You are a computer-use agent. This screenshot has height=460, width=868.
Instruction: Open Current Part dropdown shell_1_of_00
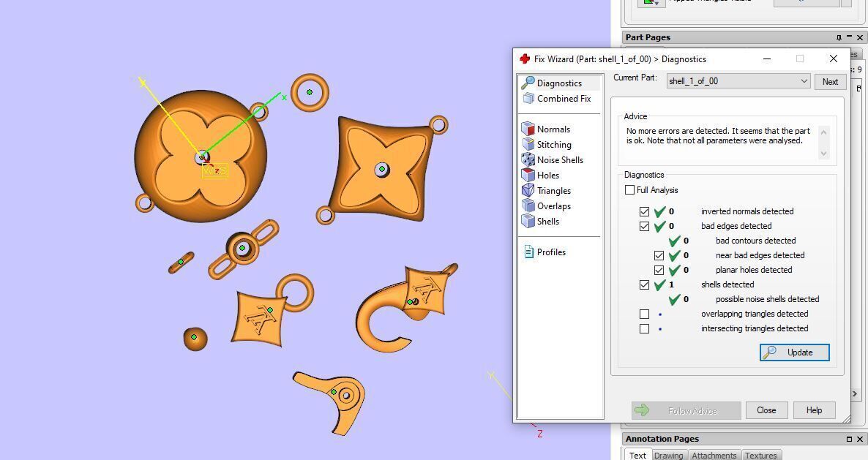pos(738,81)
